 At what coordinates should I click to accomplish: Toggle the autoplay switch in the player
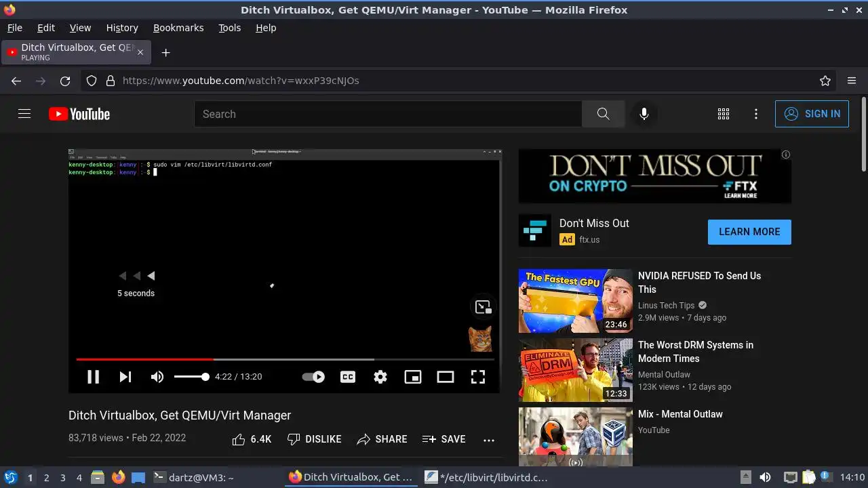(313, 377)
